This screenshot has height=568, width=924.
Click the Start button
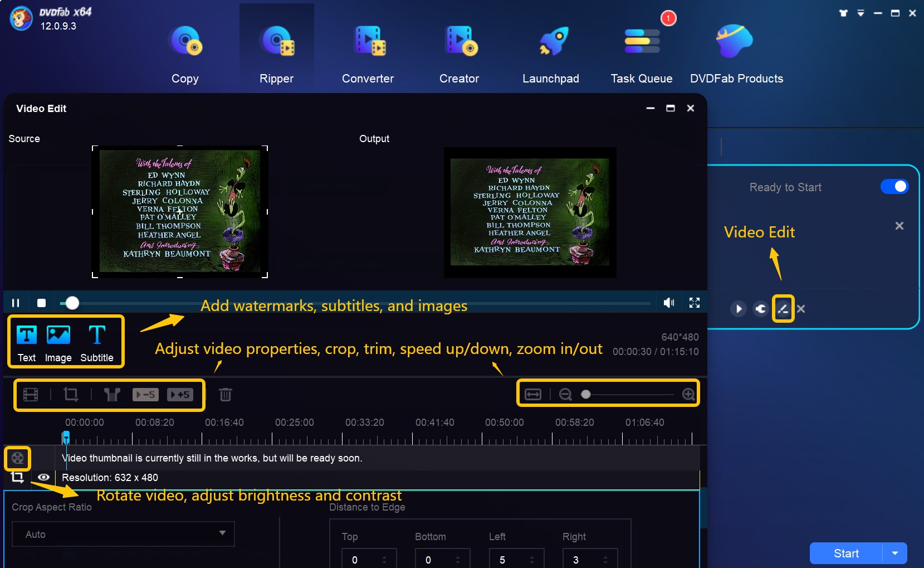pyautogui.click(x=846, y=554)
